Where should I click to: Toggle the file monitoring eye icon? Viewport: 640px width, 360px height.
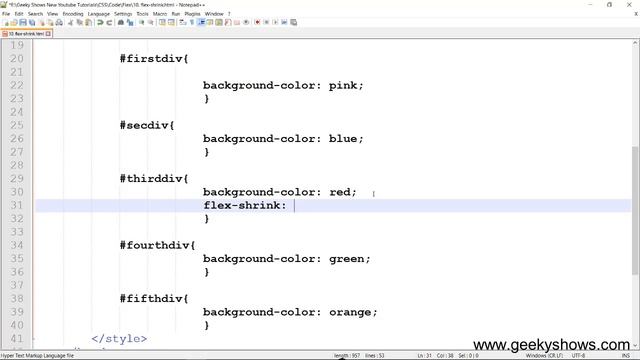(x=246, y=22)
